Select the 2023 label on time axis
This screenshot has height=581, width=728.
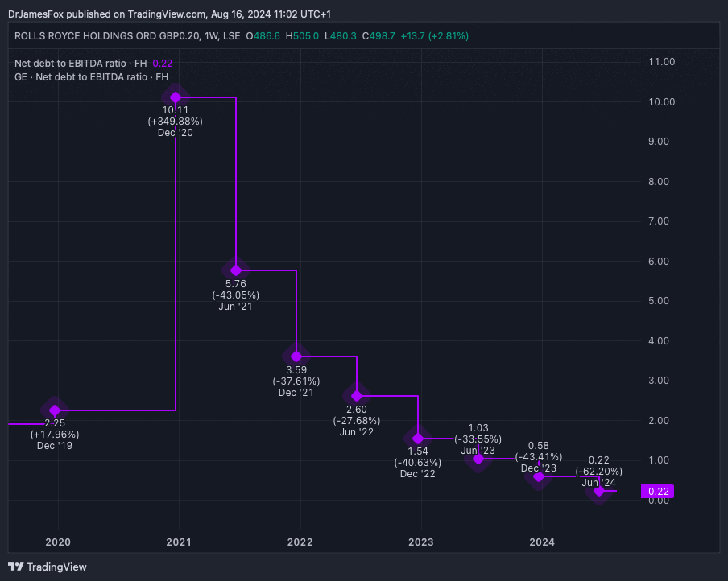pyautogui.click(x=421, y=542)
